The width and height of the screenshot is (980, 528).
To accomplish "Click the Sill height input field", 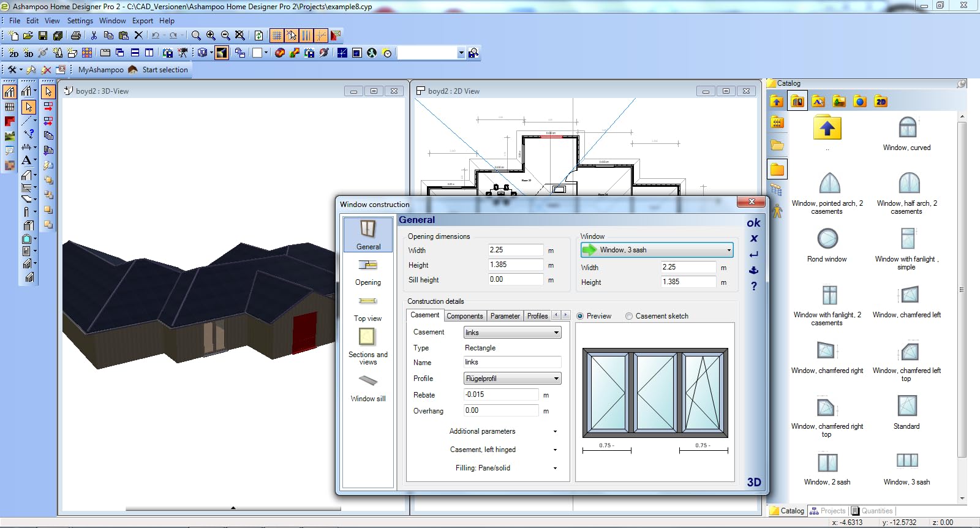I will tap(515, 279).
